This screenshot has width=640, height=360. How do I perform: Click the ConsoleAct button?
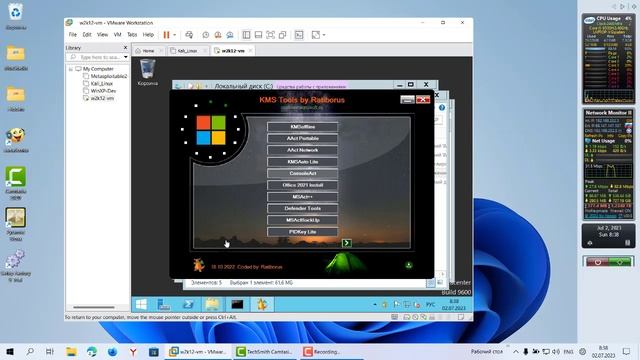[302, 173]
